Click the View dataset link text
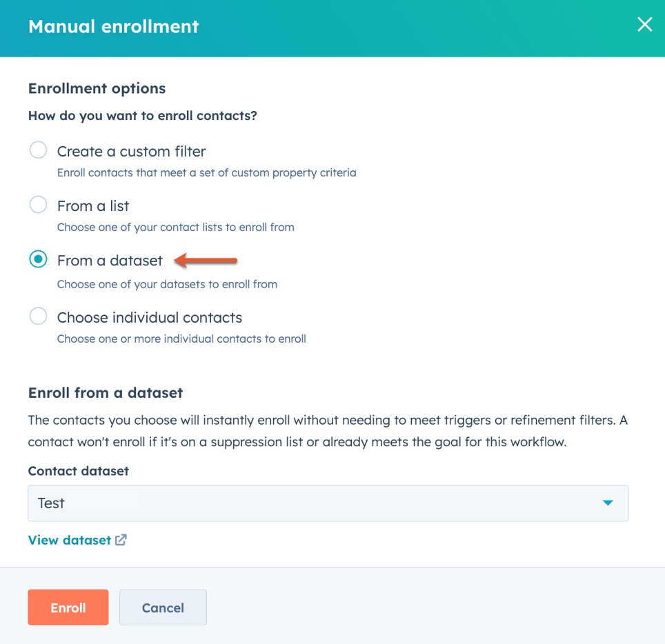Image resolution: width=665 pixels, height=644 pixels. pyautogui.click(x=70, y=540)
